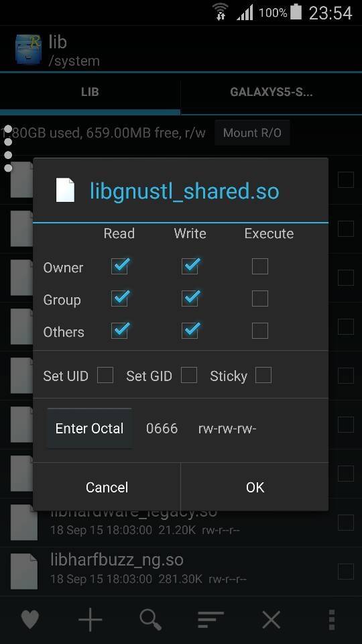Open search with magnifier icon

pyautogui.click(x=150, y=619)
